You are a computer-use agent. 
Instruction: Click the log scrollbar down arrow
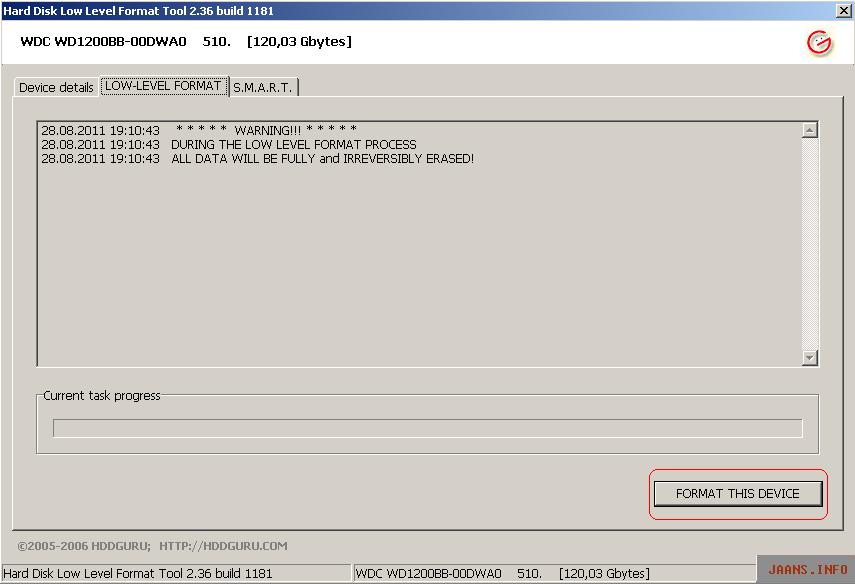click(x=809, y=358)
